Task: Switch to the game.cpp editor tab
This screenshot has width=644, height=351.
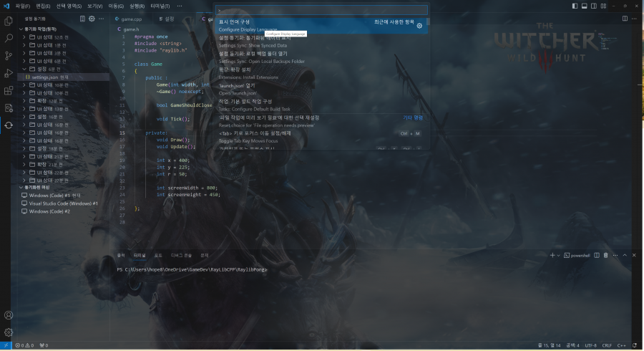Action: coord(131,19)
